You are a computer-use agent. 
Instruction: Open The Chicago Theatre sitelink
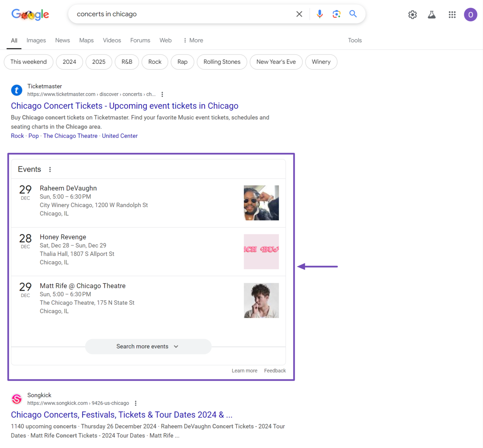pos(70,136)
